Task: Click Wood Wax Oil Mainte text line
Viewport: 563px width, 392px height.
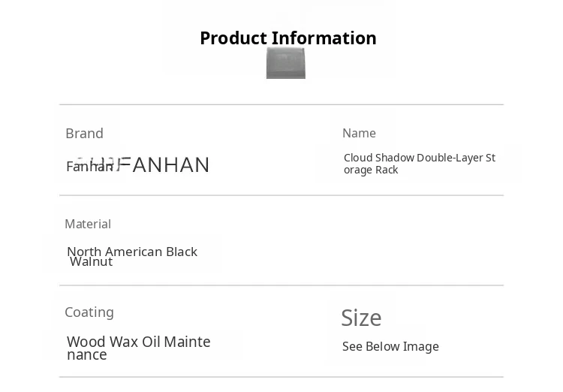Action: (x=139, y=342)
